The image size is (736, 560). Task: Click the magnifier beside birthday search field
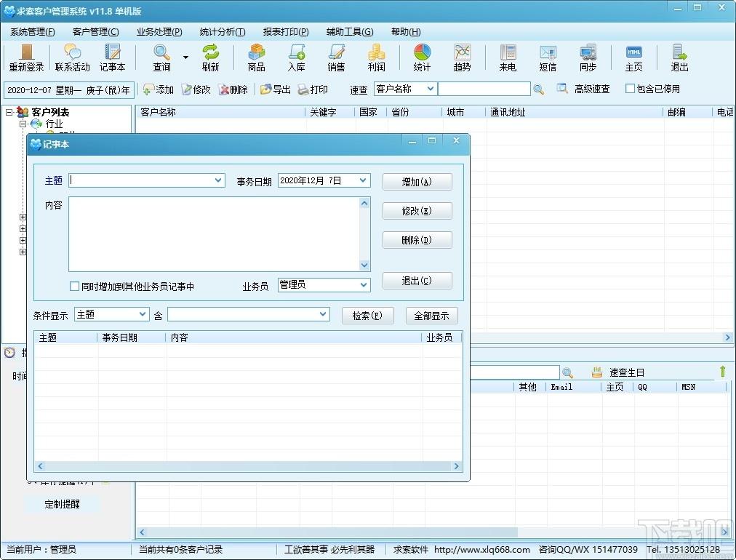567,372
